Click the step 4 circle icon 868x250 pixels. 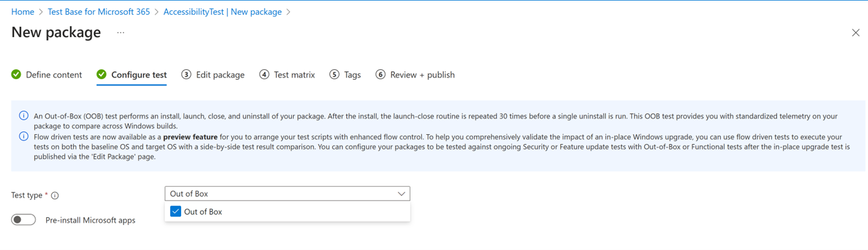264,75
